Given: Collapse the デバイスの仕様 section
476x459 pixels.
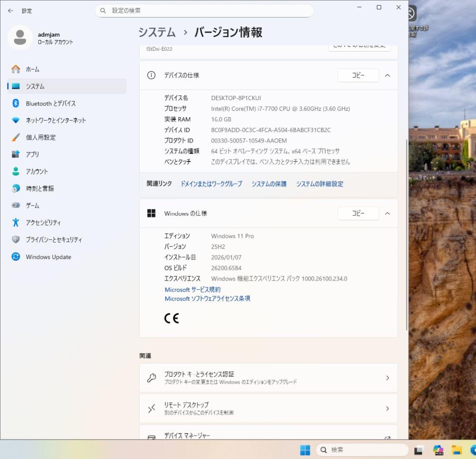Looking at the screenshot, I should pos(387,75).
